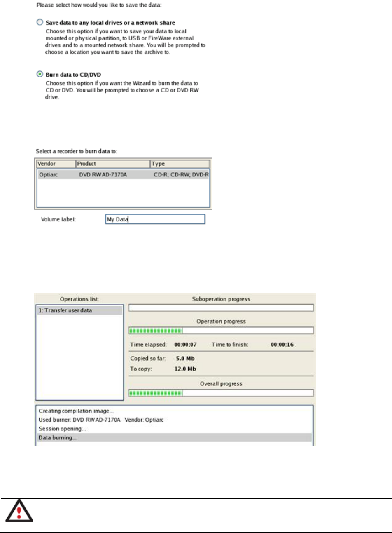Click the Vendor column header
Image resolution: width=392 pixels, height=533 pixels.
[56, 164]
